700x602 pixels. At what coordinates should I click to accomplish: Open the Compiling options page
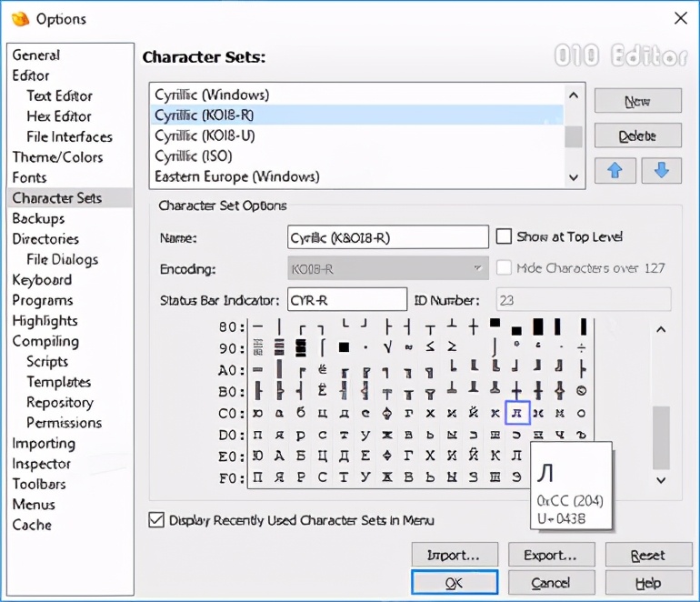tap(45, 341)
